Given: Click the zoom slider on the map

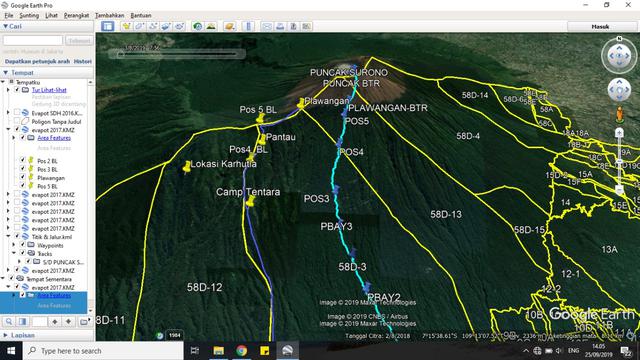Looking at the screenshot, I should point(619,161).
